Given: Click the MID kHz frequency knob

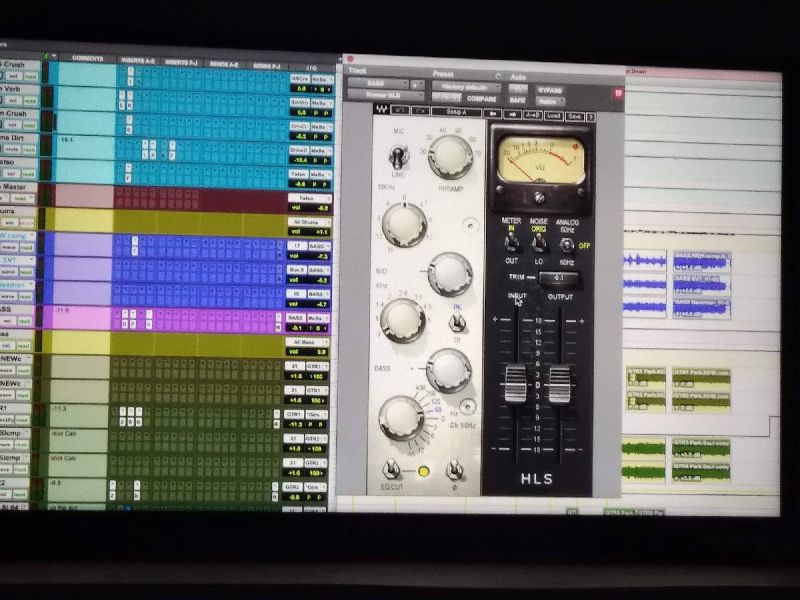Looking at the screenshot, I should (x=403, y=320).
